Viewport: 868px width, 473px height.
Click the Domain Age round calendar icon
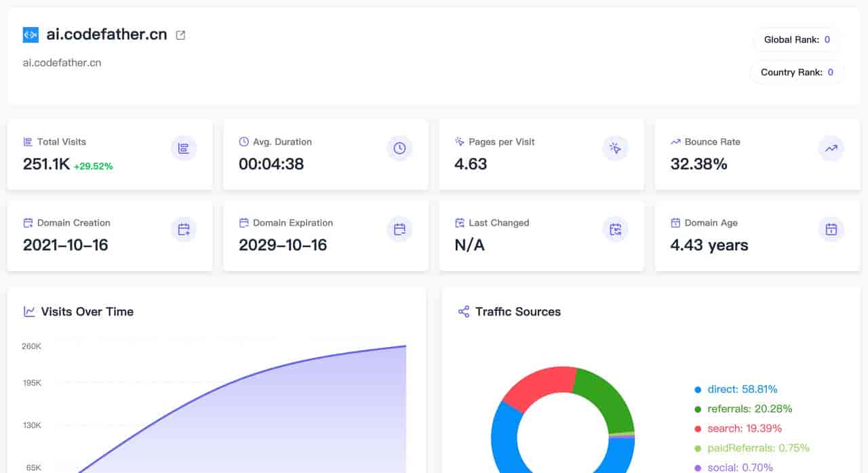(x=831, y=229)
